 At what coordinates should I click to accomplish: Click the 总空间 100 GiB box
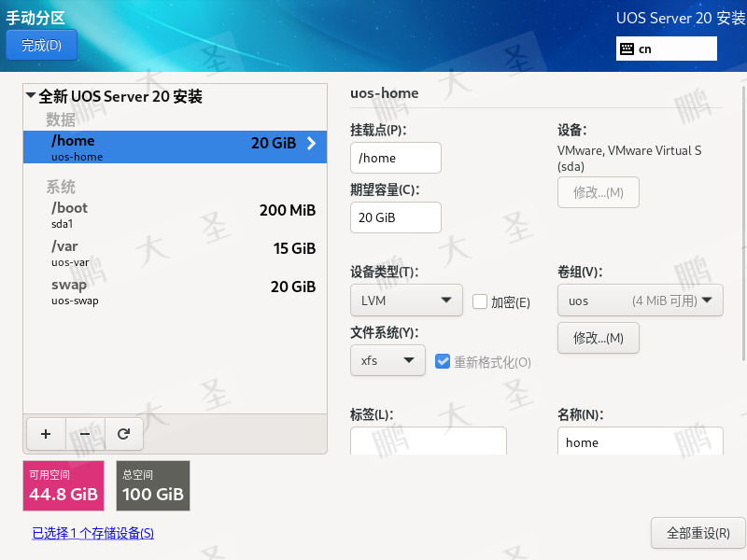pos(153,485)
